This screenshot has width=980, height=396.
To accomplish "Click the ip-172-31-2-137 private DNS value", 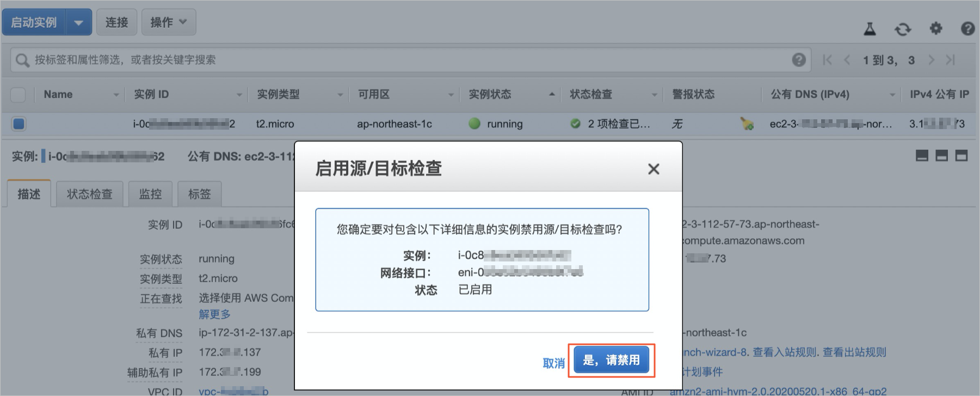I will [x=246, y=333].
